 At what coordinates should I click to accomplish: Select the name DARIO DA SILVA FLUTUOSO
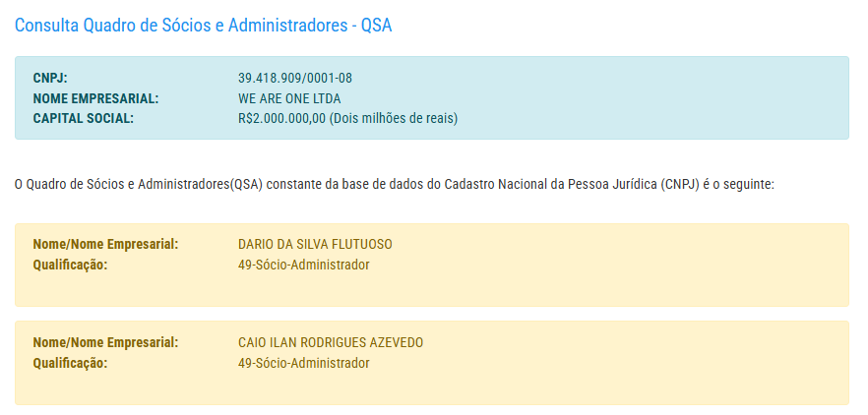[x=322, y=244]
